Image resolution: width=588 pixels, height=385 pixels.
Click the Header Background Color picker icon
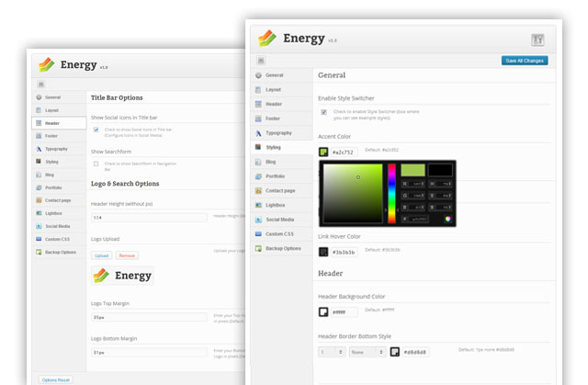[x=323, y=311]
